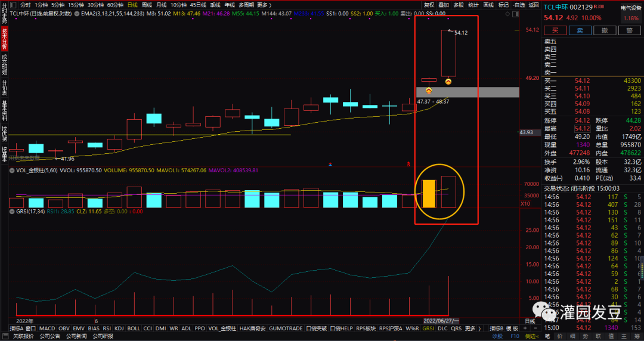Select the 45日线 period
The width and height of the screenshot is (644, 341).
(x=198, y=5)
